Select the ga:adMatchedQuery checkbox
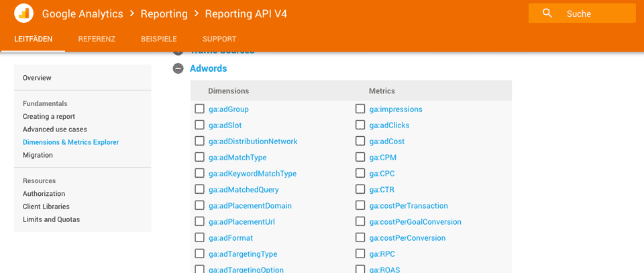The image size is (644, 273). 199,189
